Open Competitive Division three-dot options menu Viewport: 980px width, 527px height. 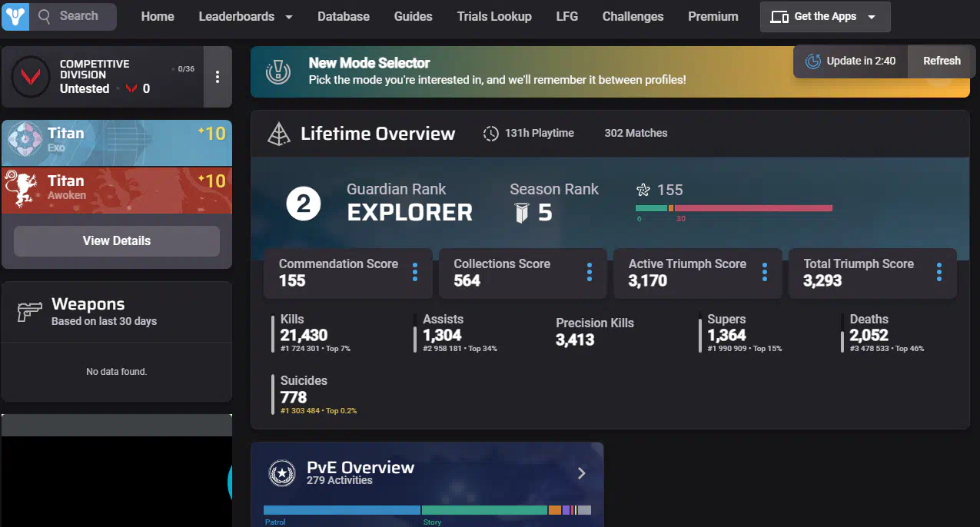[218, 77]
